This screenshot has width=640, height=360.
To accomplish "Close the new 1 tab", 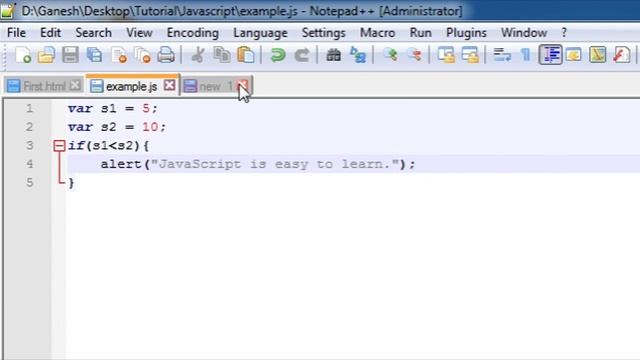I will (x=243, y=85).
